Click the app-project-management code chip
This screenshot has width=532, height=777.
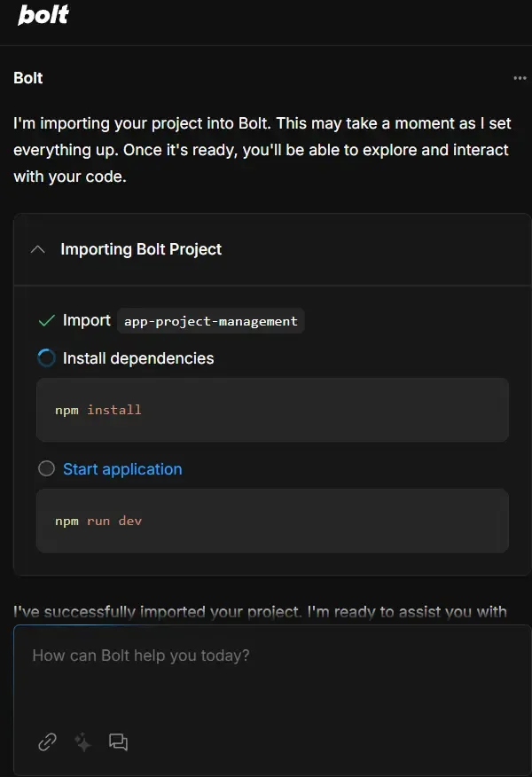tap(211, 321)
